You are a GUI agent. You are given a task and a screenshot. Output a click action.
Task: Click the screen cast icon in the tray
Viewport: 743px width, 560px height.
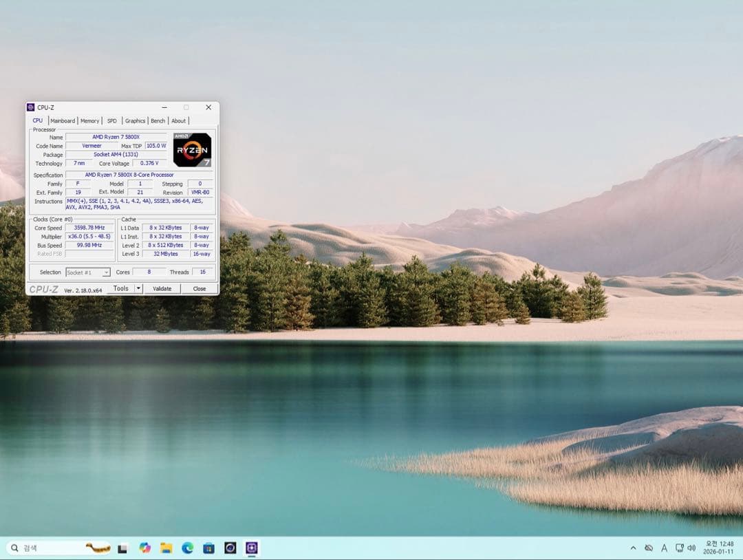click(x=679, y=548)
